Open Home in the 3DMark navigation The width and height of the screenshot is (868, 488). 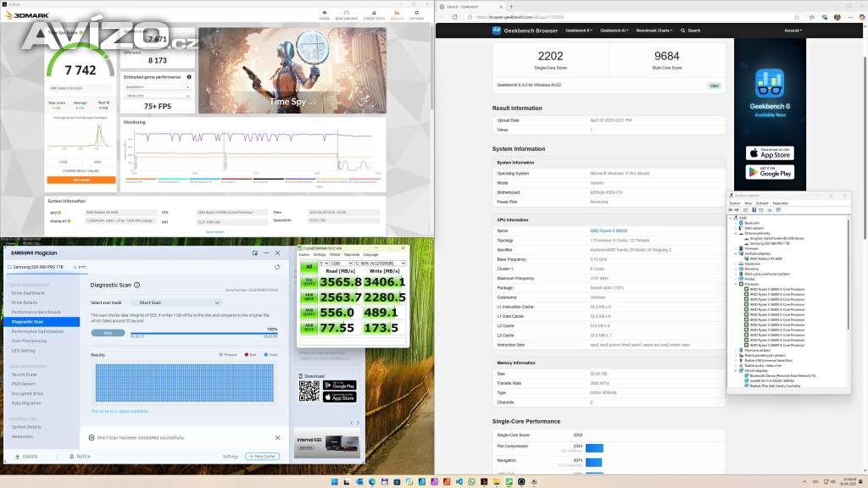325,15
